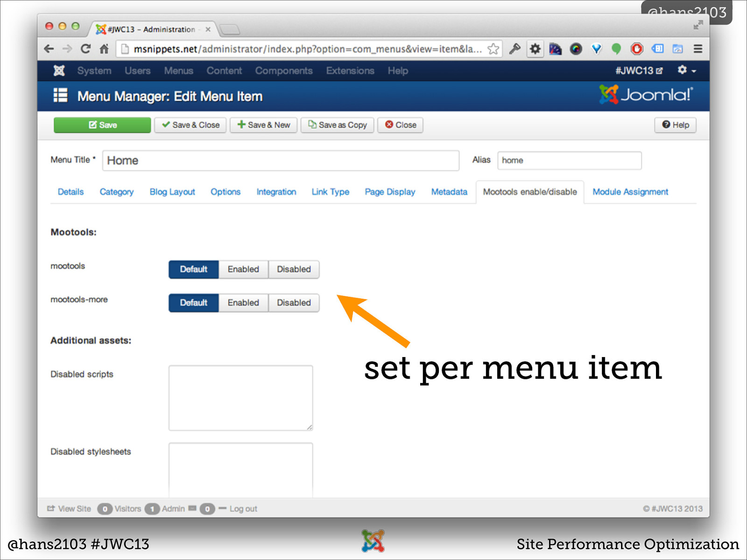The height and width of the screenshot is (560, 747).
Task: Open the #JWC13 site link in header
Action: click(x=639, y=70)
